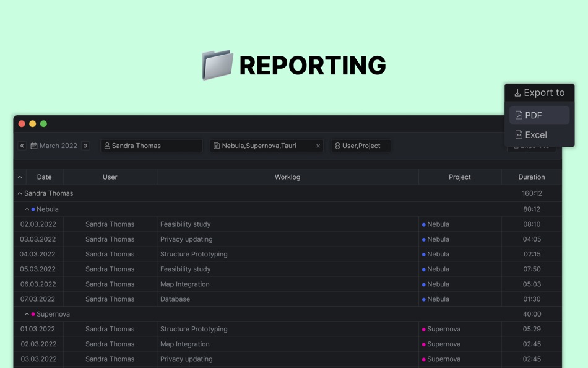Choose PDF from the export menu
588x368 pixels.
539,115
